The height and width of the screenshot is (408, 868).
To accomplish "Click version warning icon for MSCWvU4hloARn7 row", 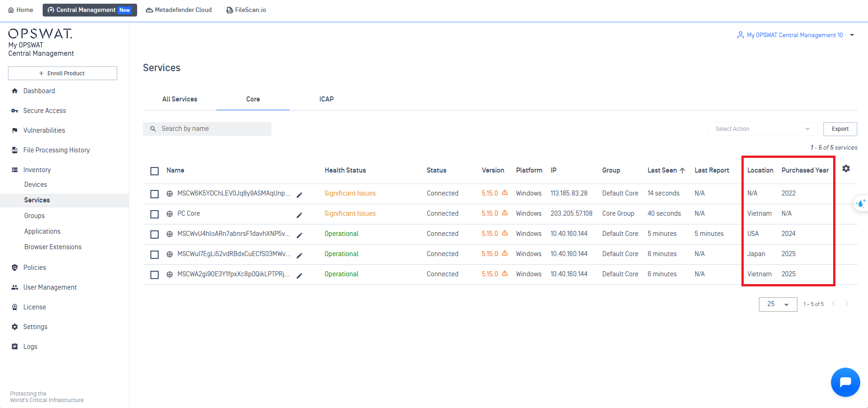I will point(505,233).
